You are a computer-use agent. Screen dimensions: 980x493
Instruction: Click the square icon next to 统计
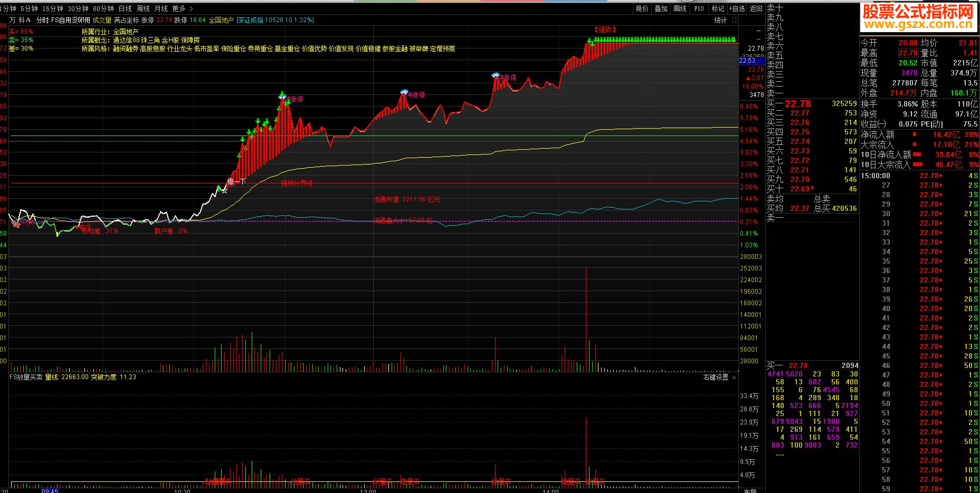734,20
